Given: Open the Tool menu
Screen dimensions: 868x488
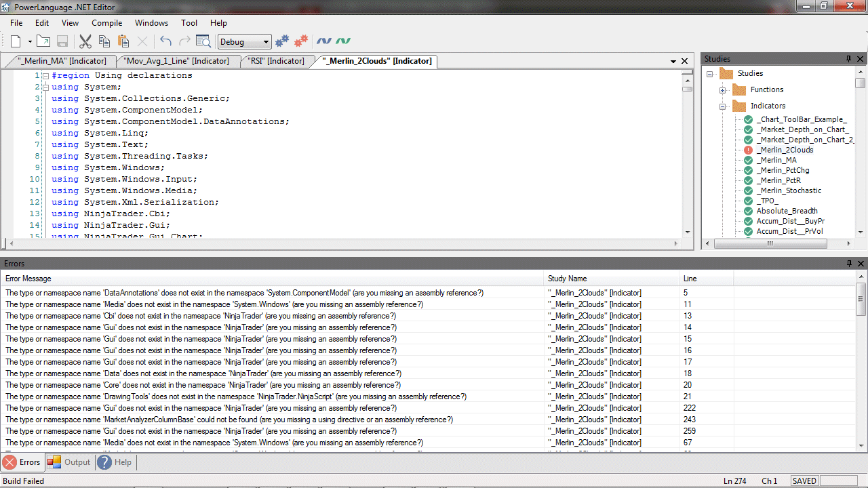Looking at the screenshot, I should click(189, 23).
